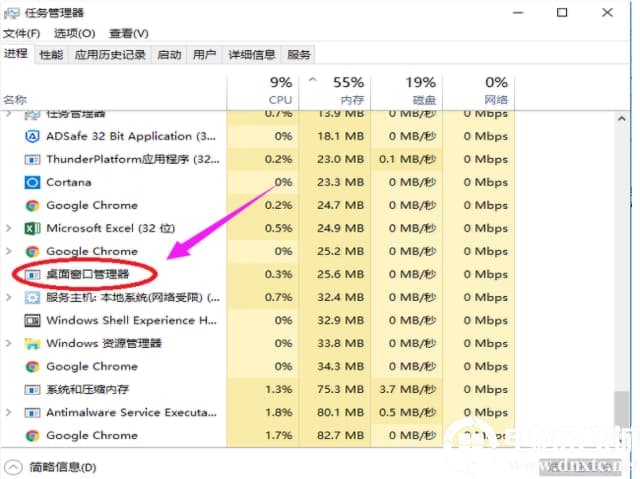Click Chrome icon on the 24.7 MB row
Viewport: 640px width, 479px height.
point(32,205)
